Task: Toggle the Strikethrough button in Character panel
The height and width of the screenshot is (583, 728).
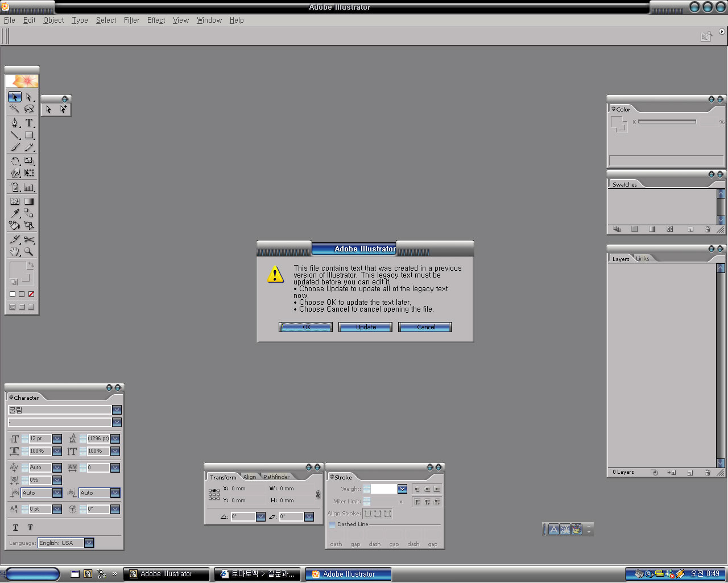Action: click(30, 527)
